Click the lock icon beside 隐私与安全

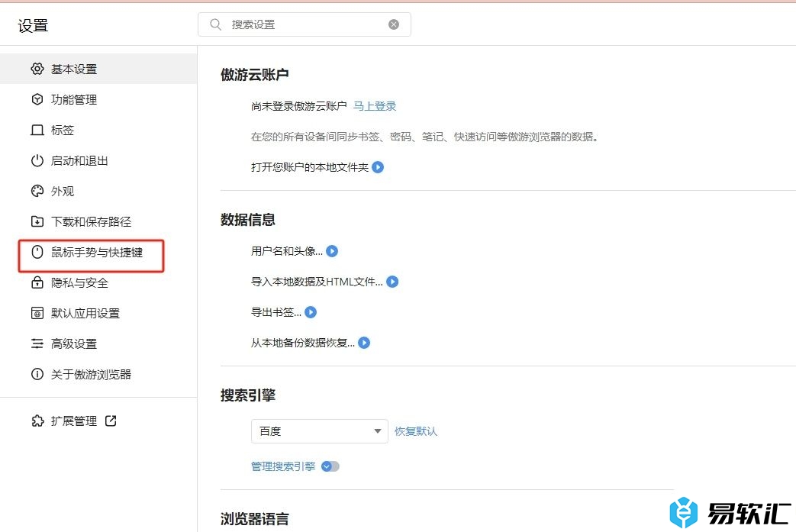click(x=37, y=282)
